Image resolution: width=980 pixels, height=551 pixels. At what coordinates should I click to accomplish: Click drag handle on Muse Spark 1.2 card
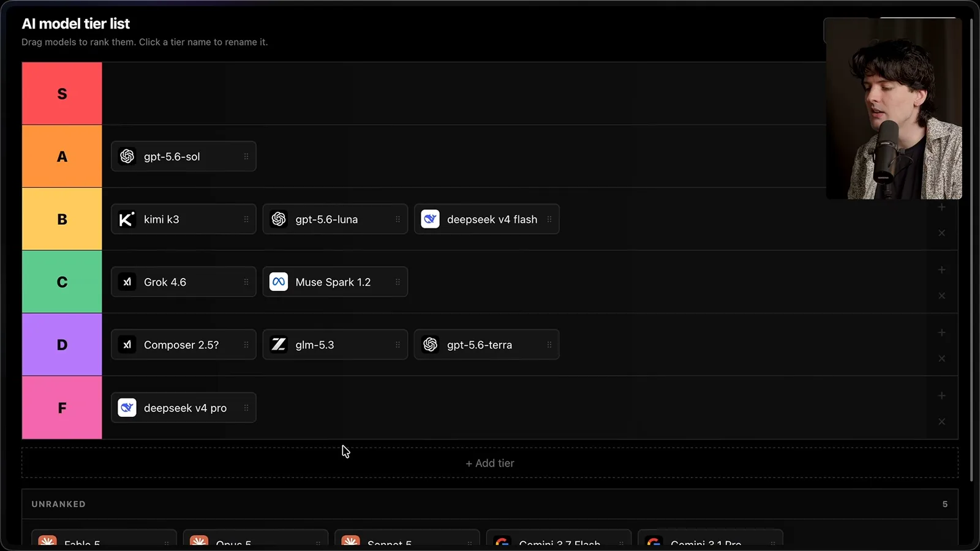click(x=398, y=282)
